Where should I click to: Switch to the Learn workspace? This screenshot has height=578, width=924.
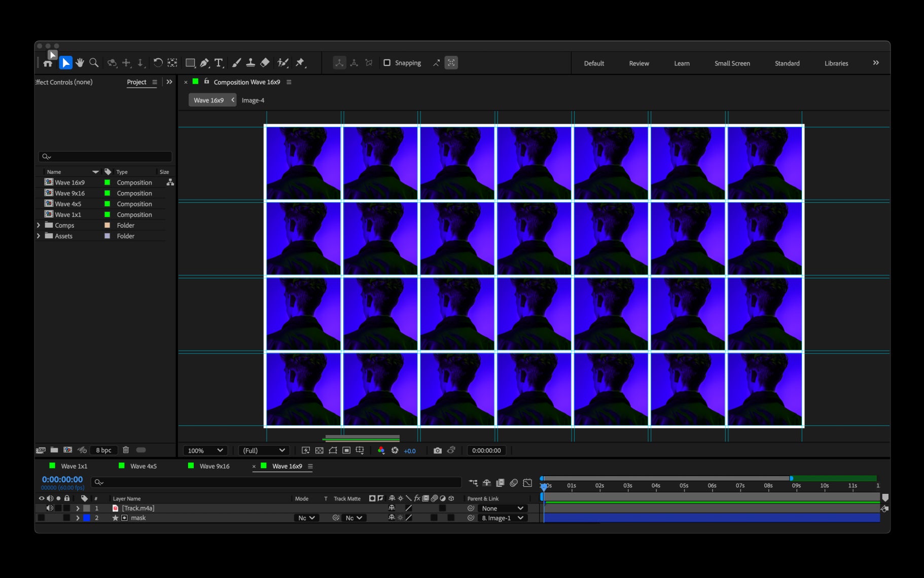point(682,63)
